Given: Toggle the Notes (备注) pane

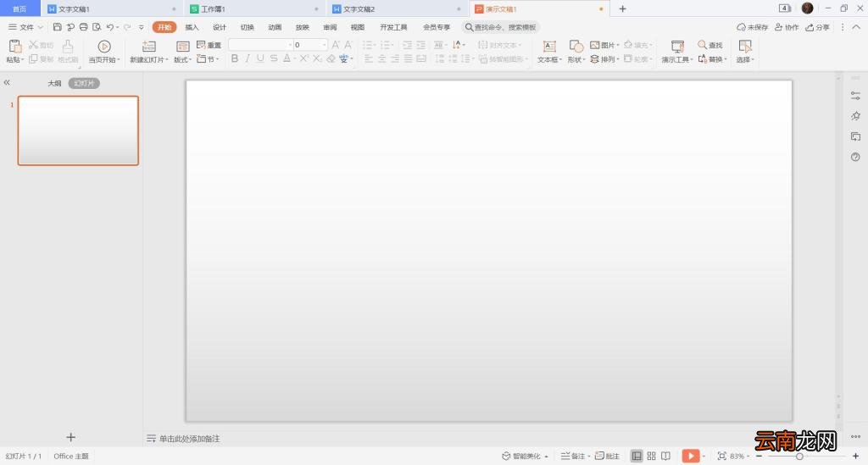Looking at the screenshot, I should [x=574, y=457].
